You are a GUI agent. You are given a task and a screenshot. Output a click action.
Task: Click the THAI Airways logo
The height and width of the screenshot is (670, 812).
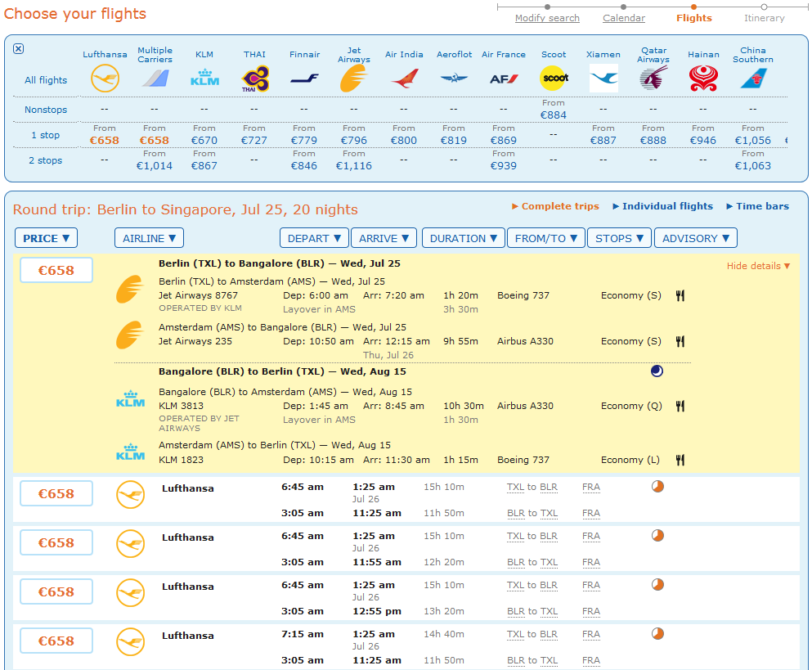coord(253,76)
